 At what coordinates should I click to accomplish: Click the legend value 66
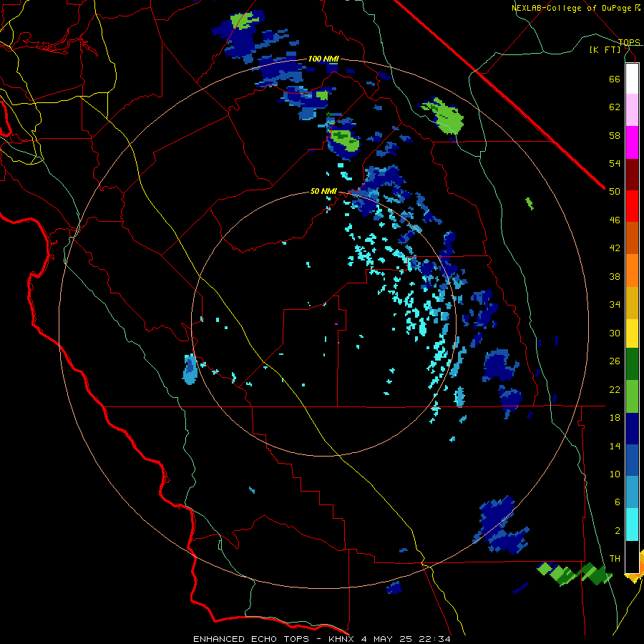[615, 79]
